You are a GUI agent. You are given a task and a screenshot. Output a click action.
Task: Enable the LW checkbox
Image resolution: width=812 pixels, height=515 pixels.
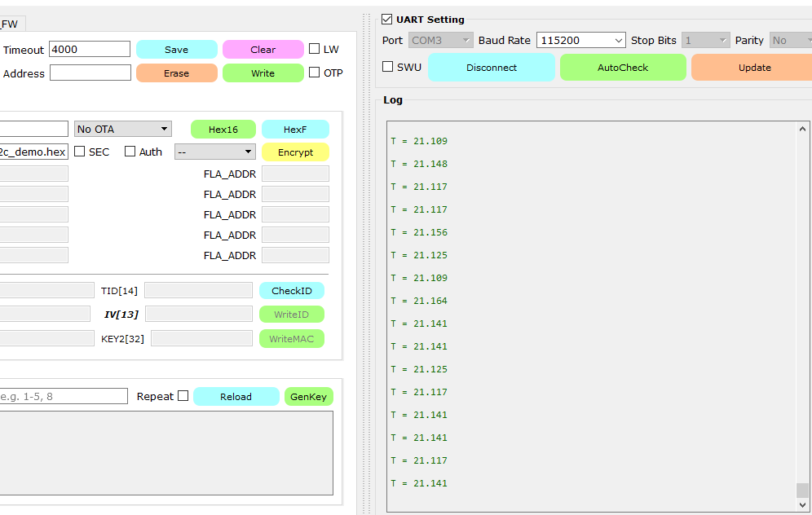pos(315,49)
